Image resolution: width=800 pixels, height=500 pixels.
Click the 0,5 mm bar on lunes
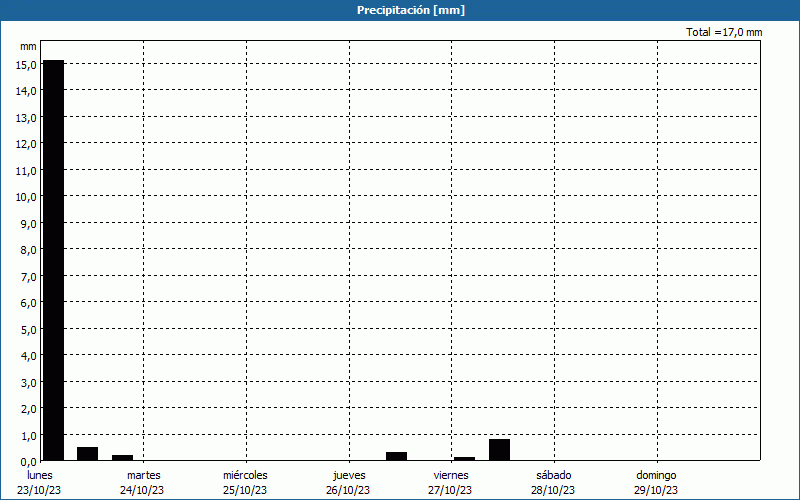pos(88,454)
